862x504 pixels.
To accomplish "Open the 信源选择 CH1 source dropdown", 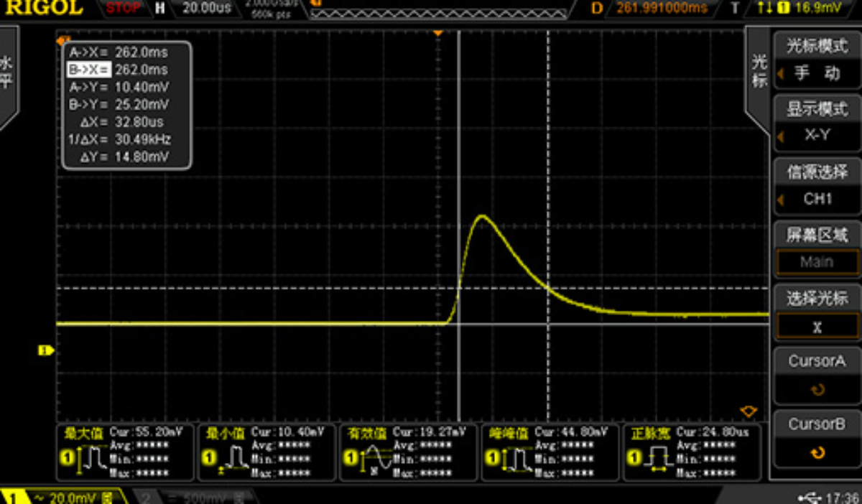I will click(x=817, y=186).
